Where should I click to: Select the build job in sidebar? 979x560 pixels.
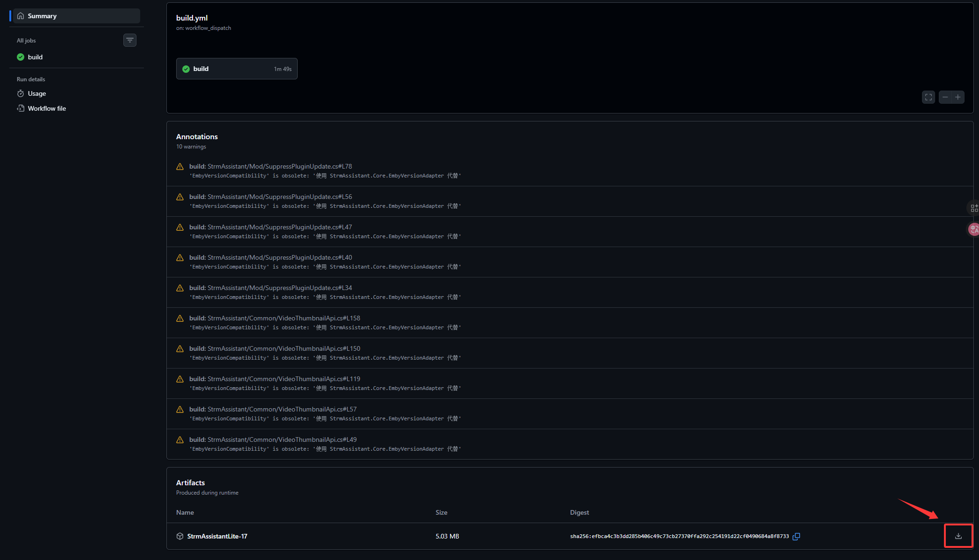(35, 57)
